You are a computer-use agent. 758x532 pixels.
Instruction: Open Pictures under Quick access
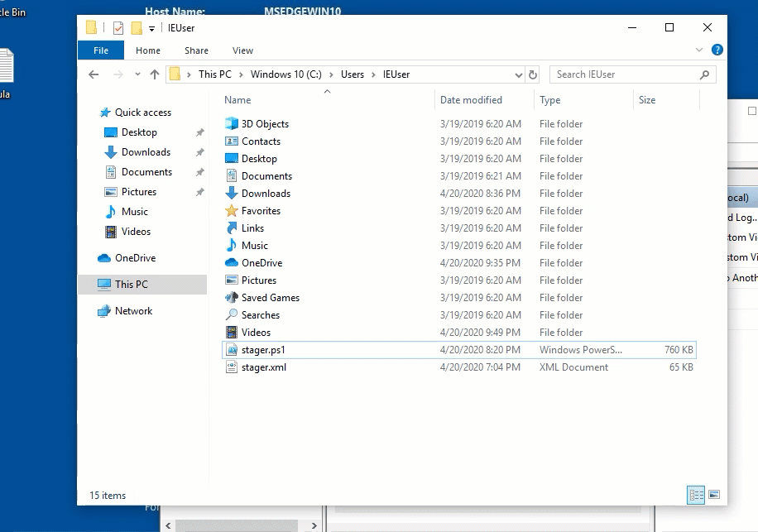point(139,192)
